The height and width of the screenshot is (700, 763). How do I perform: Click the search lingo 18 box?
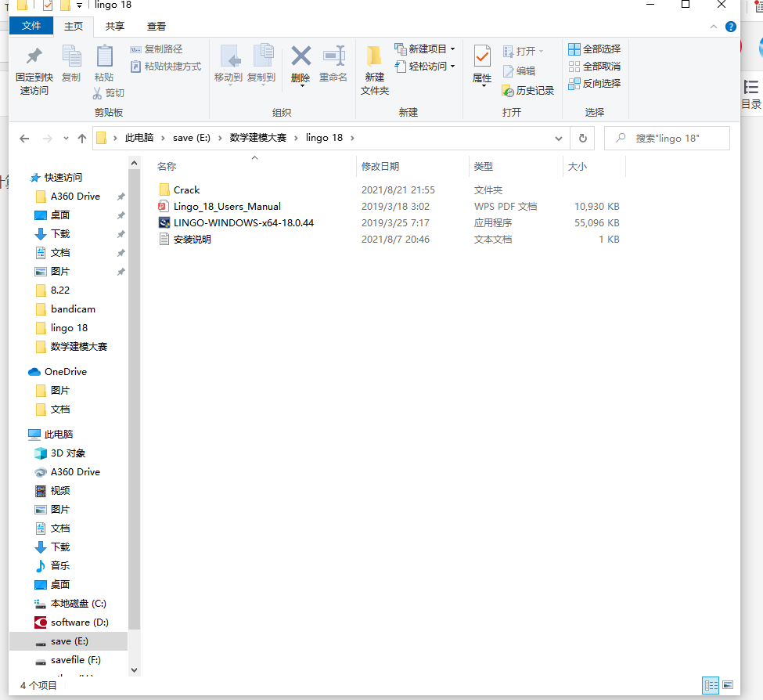pyautogui.click(x=668, y=139)
